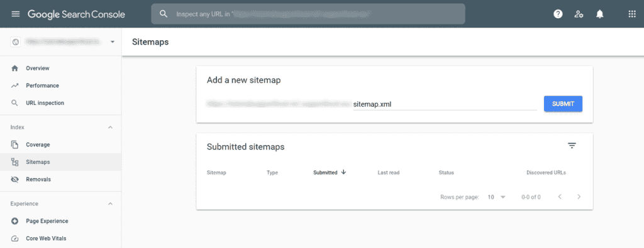
Task: Open the Help question mark icon
Action: [x=558, y=14]
